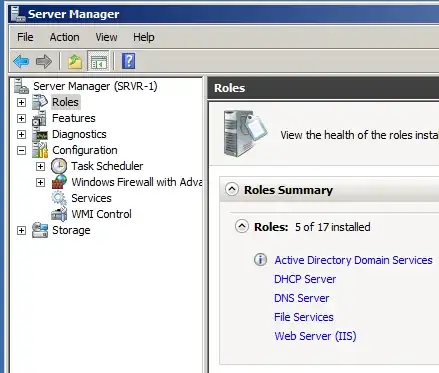Screen dimensions: 439x373
Task: Collapse the Configuration tree node
Action: point(21,150)
